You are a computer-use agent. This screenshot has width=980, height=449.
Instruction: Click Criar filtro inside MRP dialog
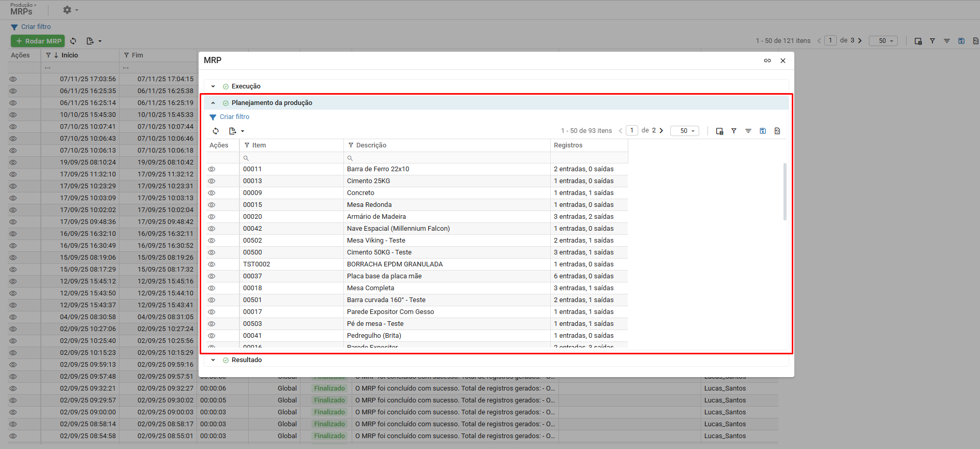pos(229,117)
